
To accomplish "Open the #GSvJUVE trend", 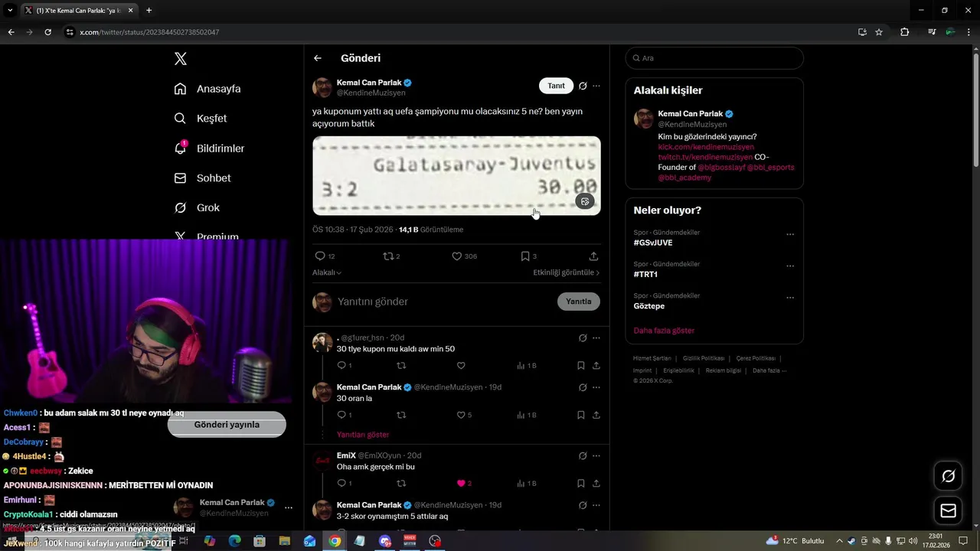I will tap(653, 243).
